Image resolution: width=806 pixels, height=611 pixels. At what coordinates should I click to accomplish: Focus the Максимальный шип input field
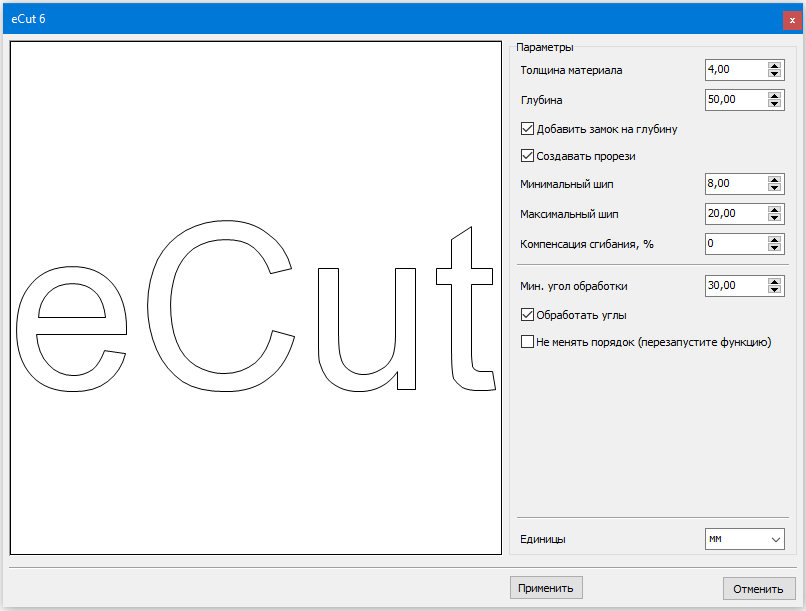click(x=735, y=214)
